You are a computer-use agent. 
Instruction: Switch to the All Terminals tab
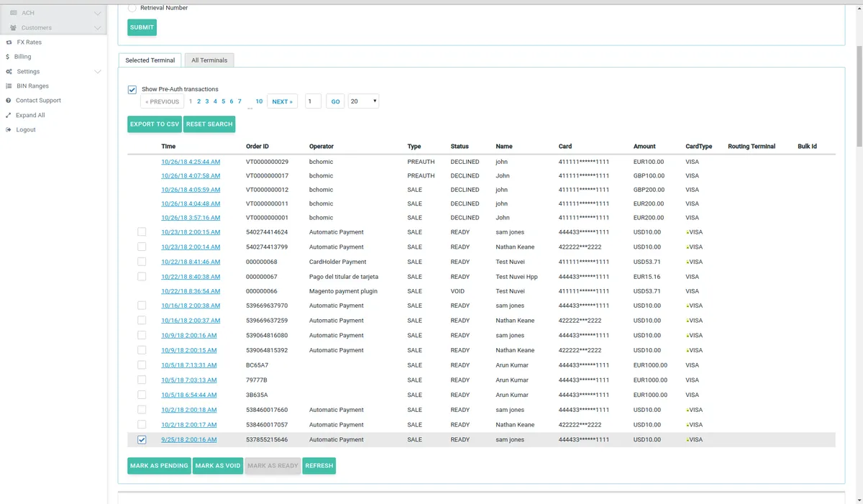[x=209, y=60]
